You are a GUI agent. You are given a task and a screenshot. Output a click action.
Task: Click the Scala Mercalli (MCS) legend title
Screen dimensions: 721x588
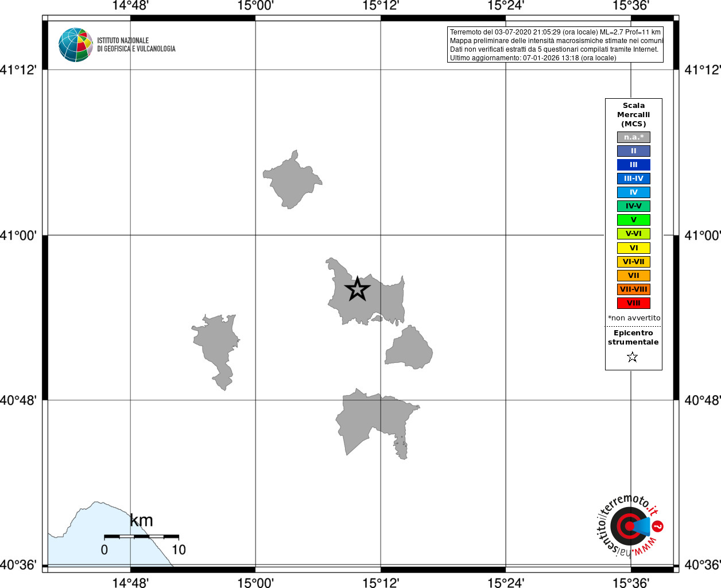(x=634, y=115)
